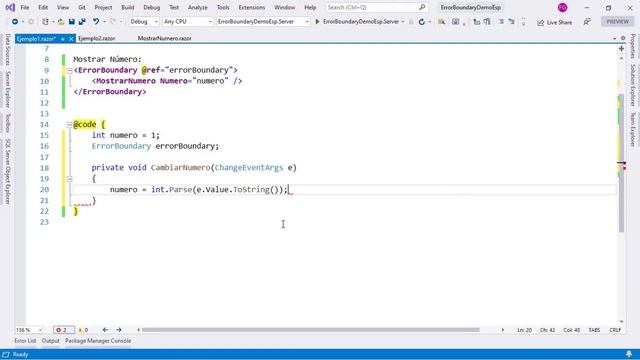Open the Output panel tab

(51, 341)
